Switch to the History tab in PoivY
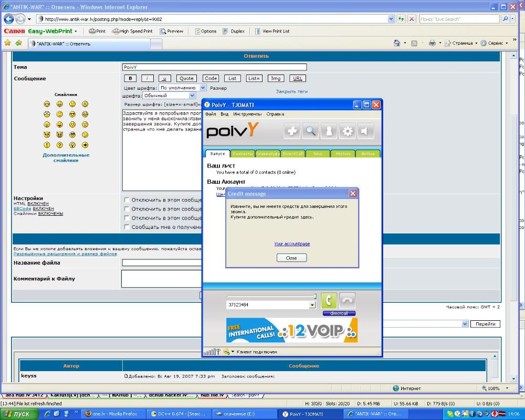 click(x=343, y=154)
